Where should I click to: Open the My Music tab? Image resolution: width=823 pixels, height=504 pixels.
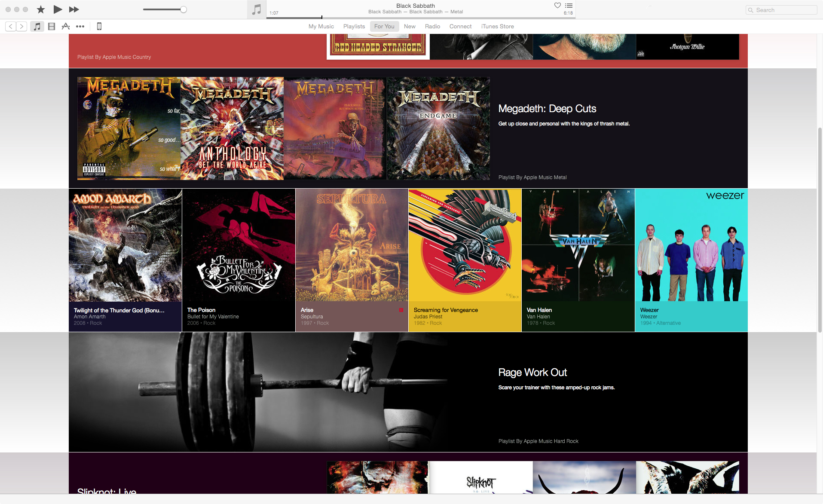coord(321,27)
